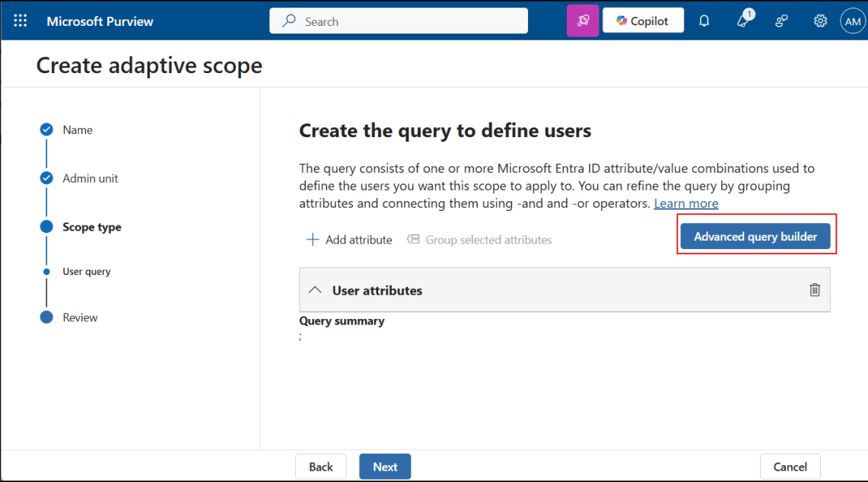Open Copilot
The width and height of the screenshot is (868, 482).
pos(644,21)
